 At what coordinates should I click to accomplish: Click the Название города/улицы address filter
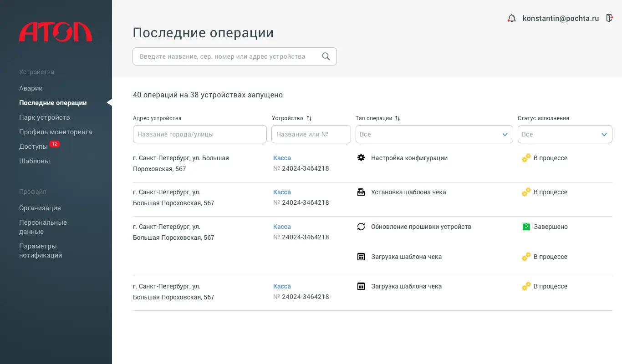pos(200,134)
